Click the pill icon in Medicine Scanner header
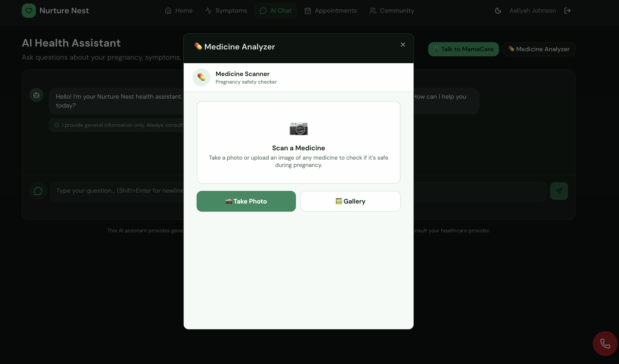Viewport: 619px width, 364px height. [x=201, y=77]
